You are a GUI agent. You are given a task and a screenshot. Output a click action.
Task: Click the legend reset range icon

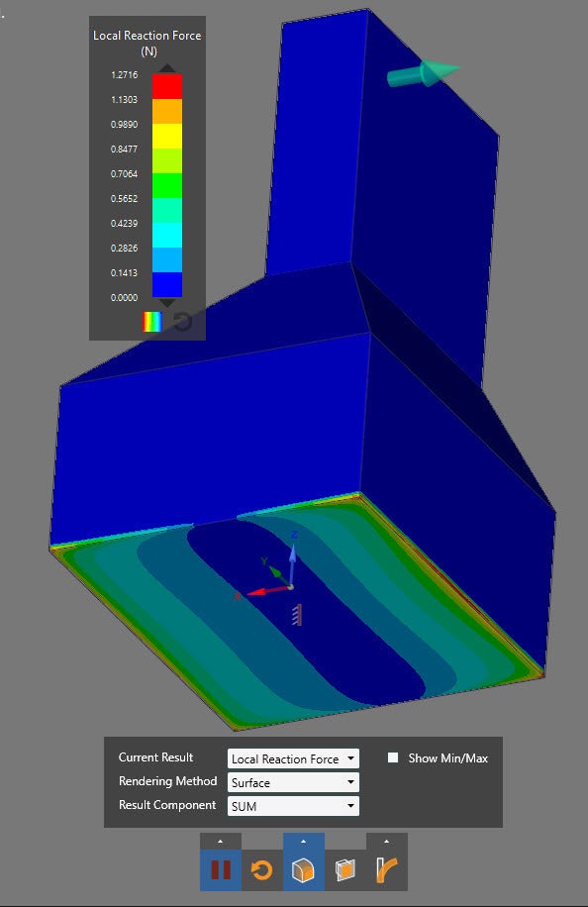tap(183, 322)
